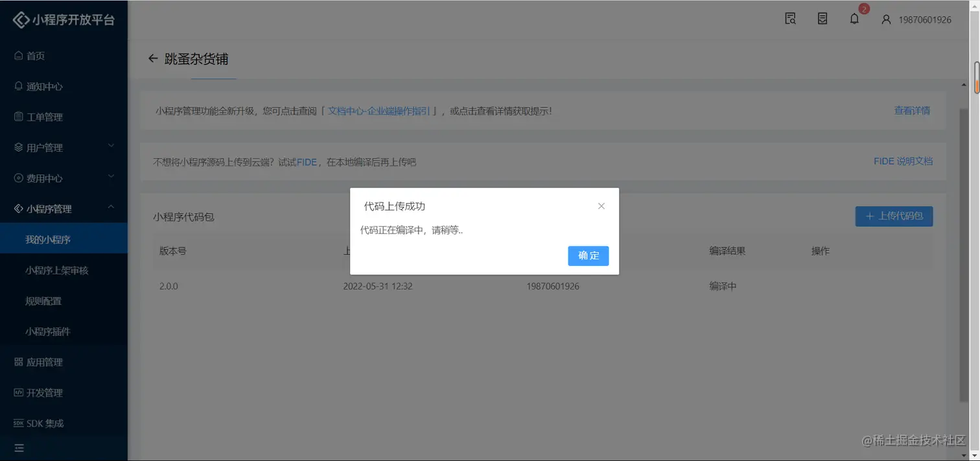Click the 费用中心 coin icon

[x=18, y=178]
